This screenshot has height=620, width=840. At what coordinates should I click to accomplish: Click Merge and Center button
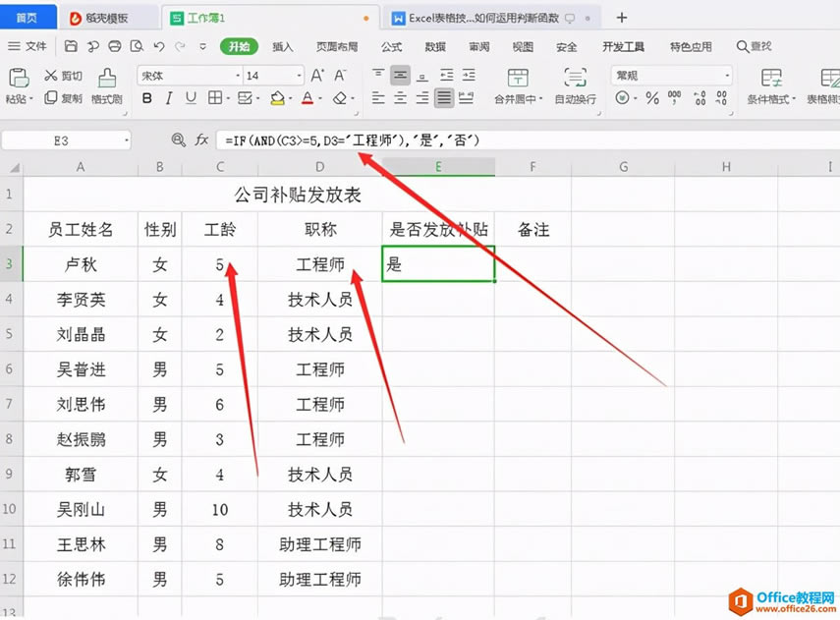pyautogui.click(x=518, y=85)
